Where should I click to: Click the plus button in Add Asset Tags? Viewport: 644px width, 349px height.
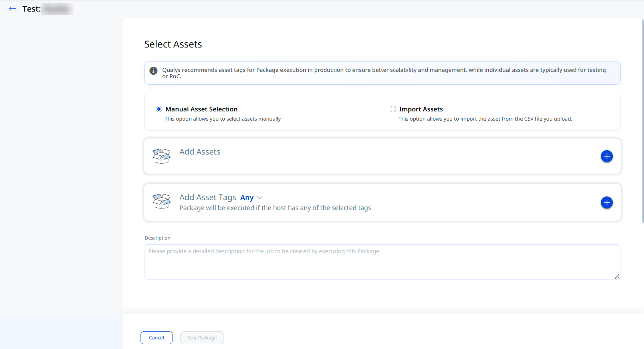tap(606, 202)
